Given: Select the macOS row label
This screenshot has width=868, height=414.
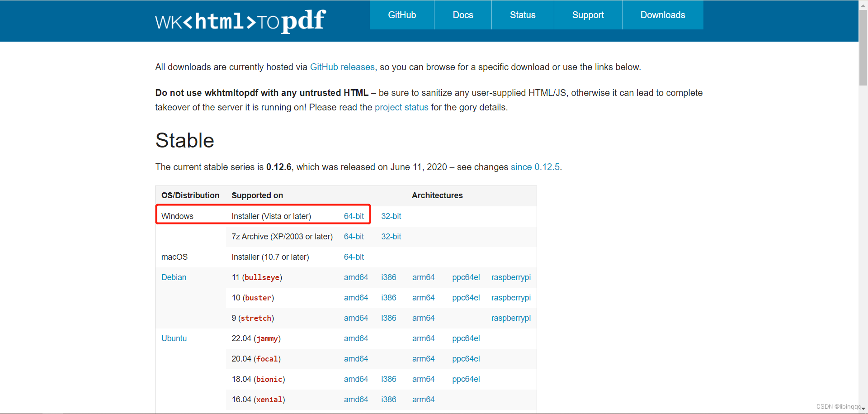Looking at the screenshot, I should click(x=175, y=257).
